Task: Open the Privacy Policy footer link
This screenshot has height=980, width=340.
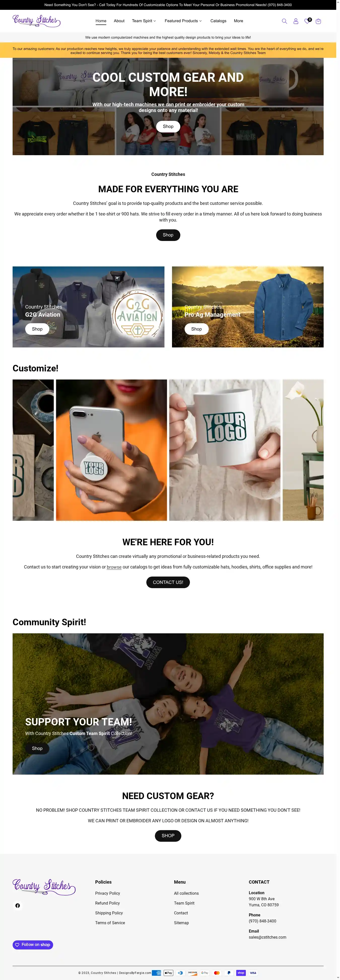Action: coord(108,893)
